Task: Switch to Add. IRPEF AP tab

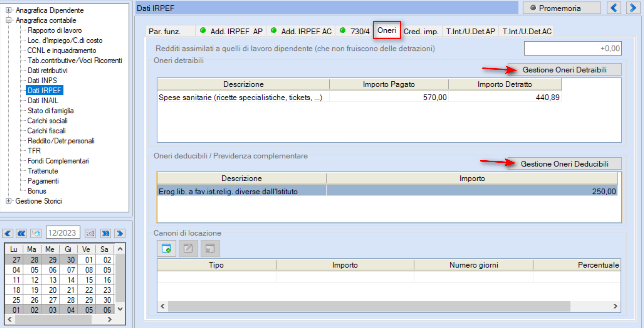Action: tap(231, 31)
